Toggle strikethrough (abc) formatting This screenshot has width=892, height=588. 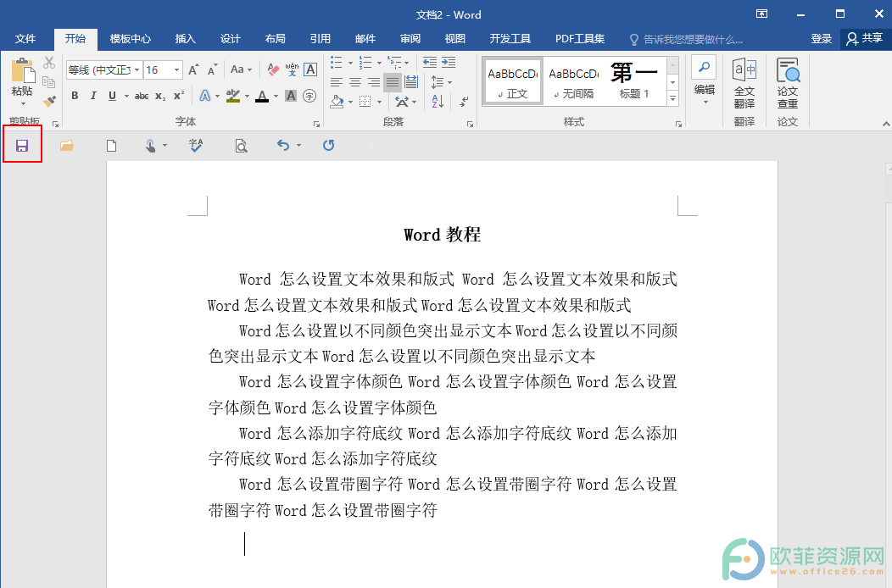coord(142,96)
